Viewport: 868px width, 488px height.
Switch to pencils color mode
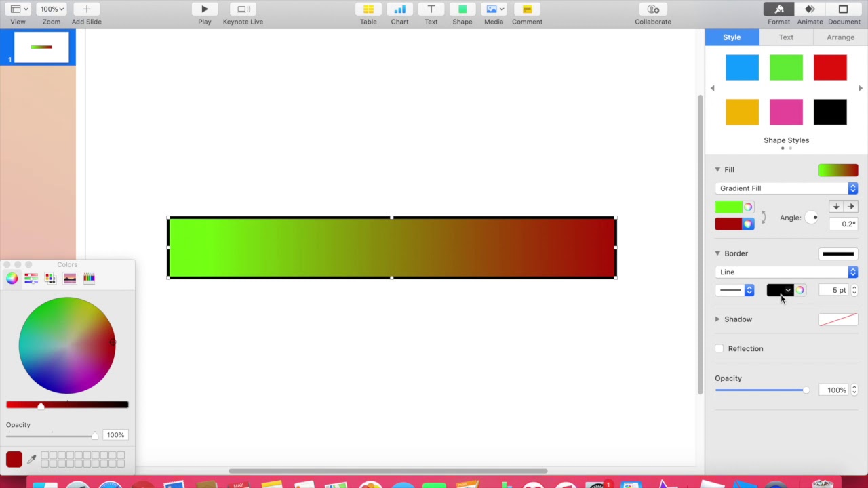click(89, 278)
